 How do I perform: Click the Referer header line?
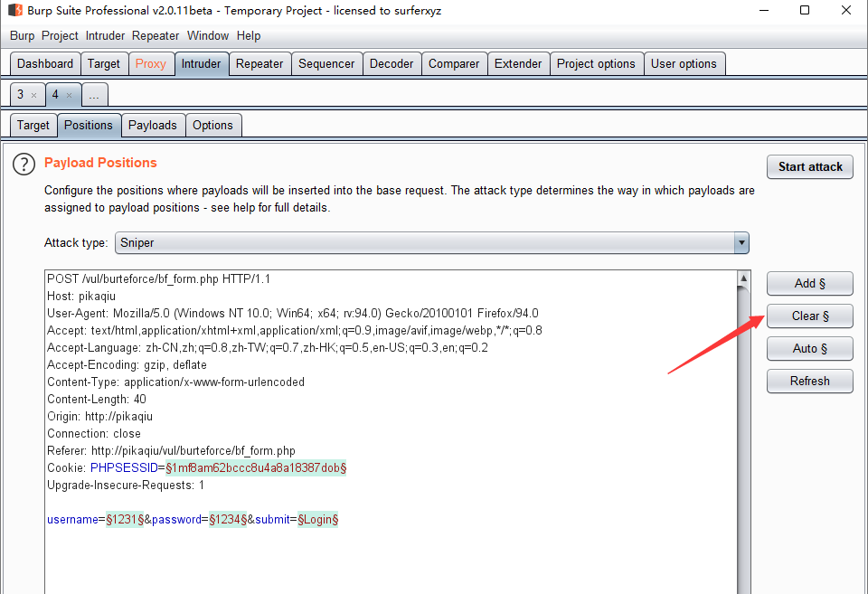(x=171, y=450)
